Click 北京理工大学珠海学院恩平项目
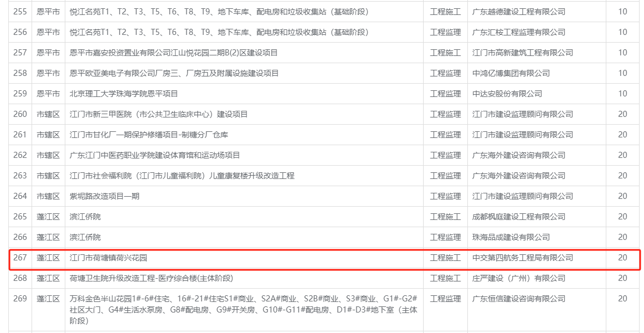The height and width of the screenshot is (333, 644). point(123,94)
